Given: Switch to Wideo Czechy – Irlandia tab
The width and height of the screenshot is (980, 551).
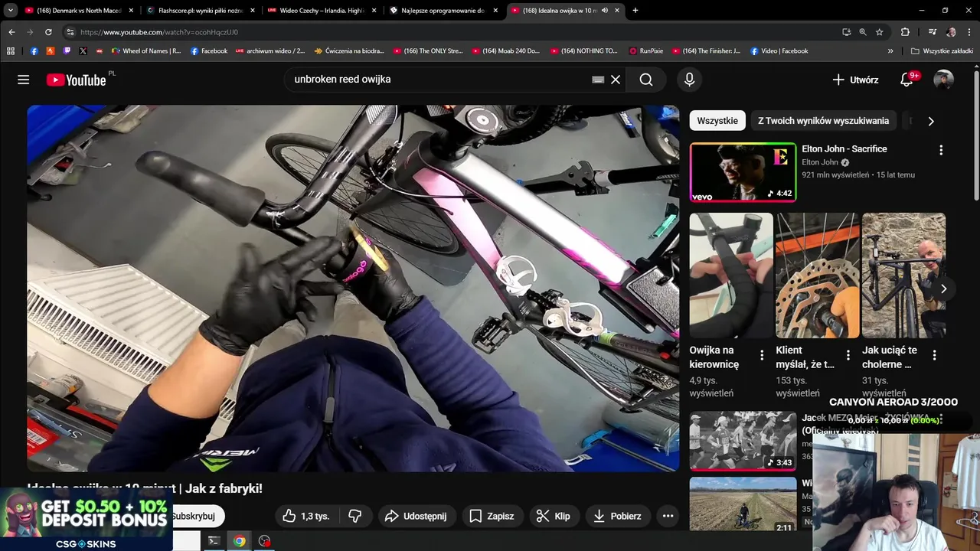Looking at the screenshot, I should (322, 11).
